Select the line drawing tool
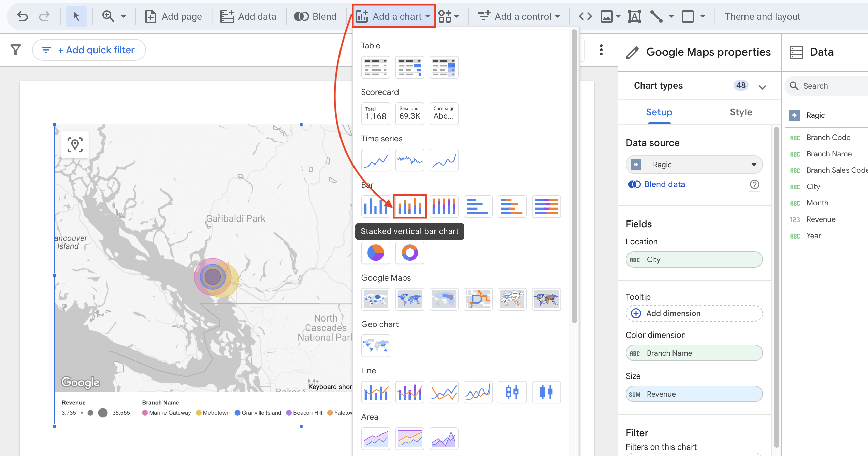Image resolution: width=868 pixels, height=456 pixels. click(x=656, y=16)
